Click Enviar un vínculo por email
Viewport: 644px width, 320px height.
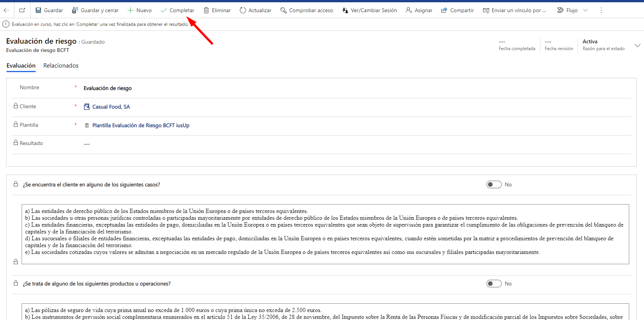pyautogui.click(x=514, y=10)
